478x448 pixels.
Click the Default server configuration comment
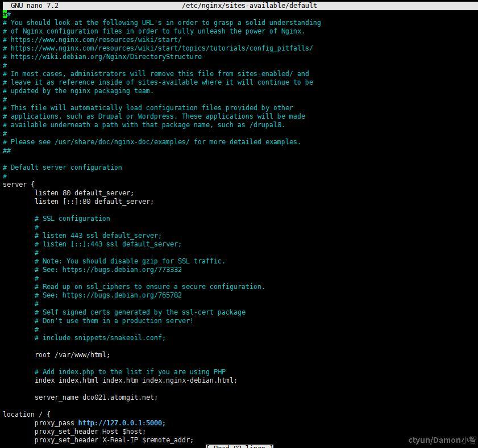(x=63, y=167)
